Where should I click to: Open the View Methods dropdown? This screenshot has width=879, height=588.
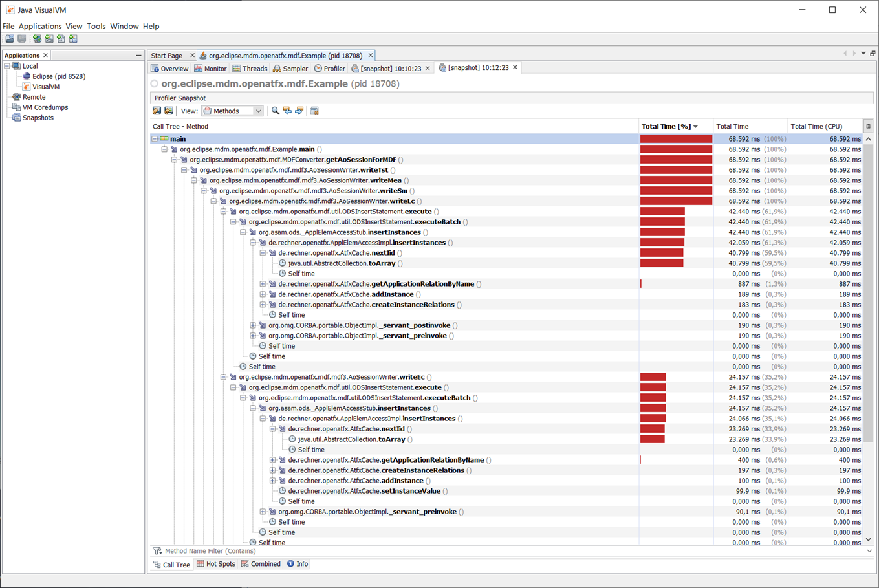pos(232,111)
